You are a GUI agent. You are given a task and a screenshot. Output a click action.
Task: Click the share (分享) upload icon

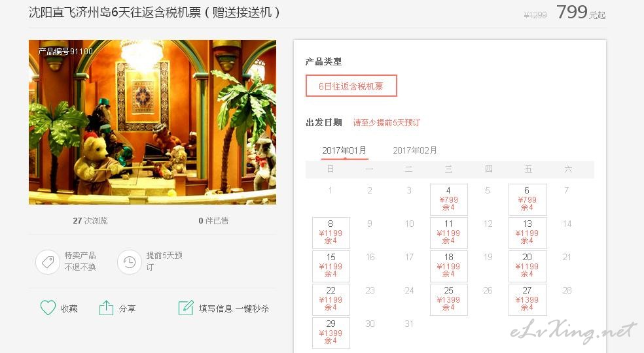pyautogui.click(x=106, y=308)
